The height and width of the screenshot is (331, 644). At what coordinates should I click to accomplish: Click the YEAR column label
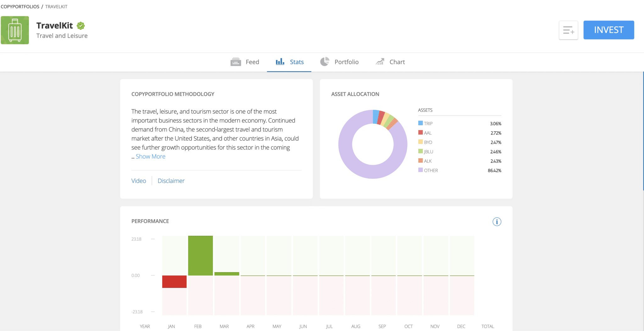(x=145, y=326)
